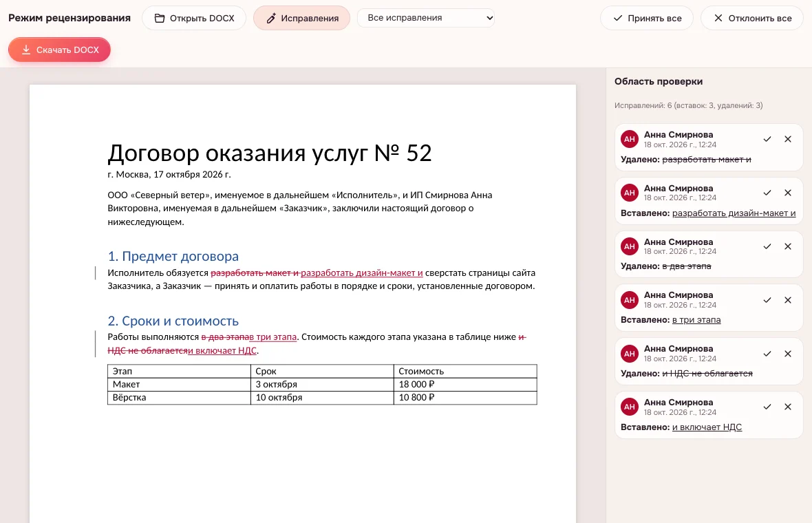Screen dimensions: 812x523
Task: Click the "Область проверки" panel heading
Action: (658, 81)
